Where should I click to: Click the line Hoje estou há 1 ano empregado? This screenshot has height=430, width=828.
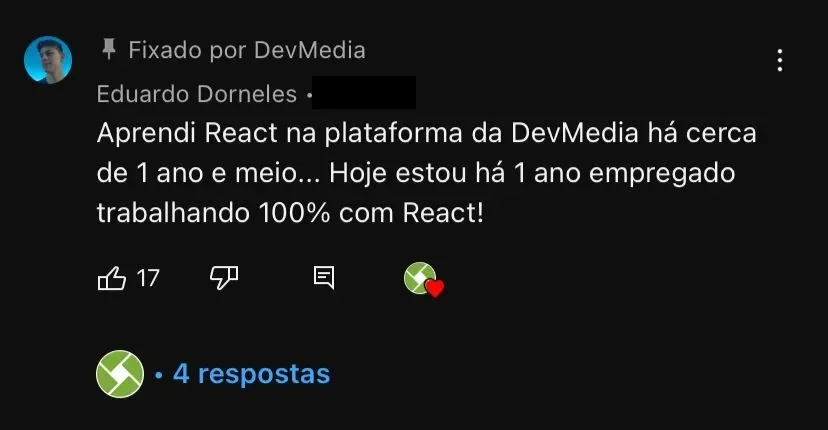point(532,174)
